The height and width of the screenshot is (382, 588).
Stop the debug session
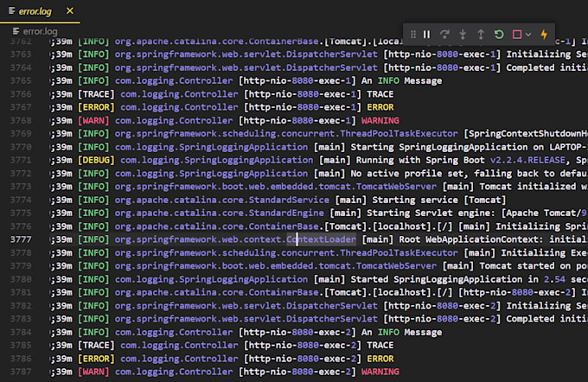(517, 35)
